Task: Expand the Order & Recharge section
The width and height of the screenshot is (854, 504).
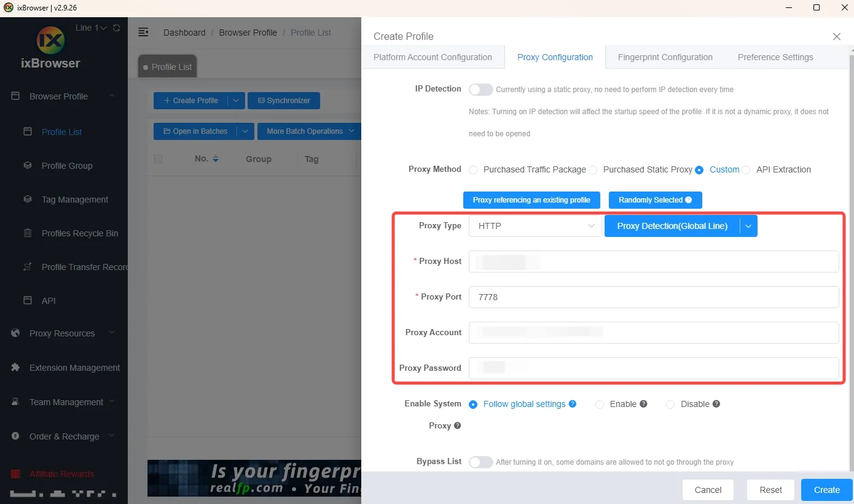Action: coord(112,436)
